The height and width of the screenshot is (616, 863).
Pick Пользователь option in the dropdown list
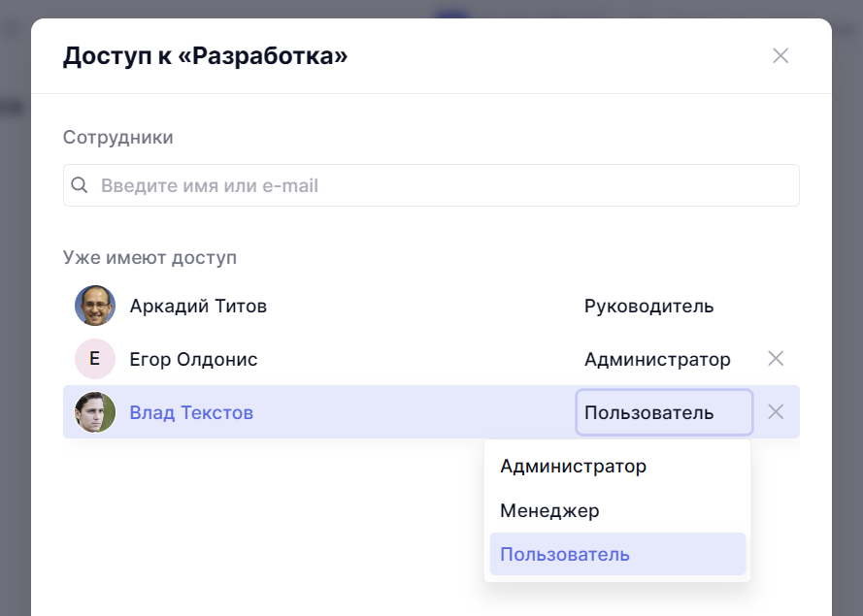(x=565, y=555)
